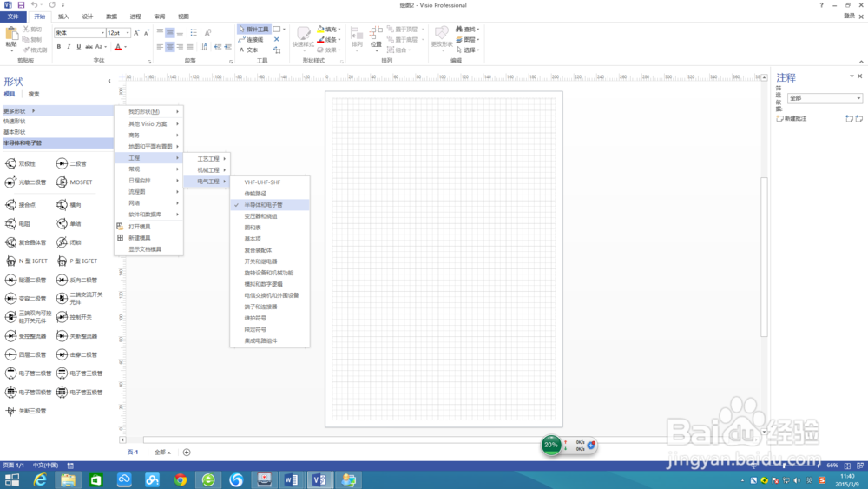Click the 新建批注 new comment icon
Viewport: 868px width, 489px height.
click(x=792, y=118)
